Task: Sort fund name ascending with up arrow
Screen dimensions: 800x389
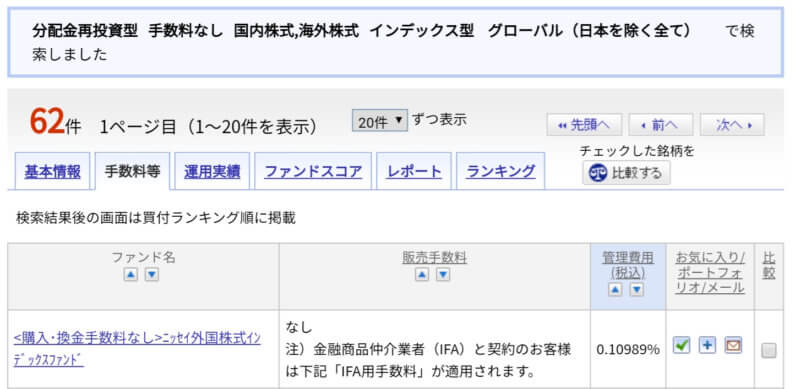Action: click(x=131, y=275)
